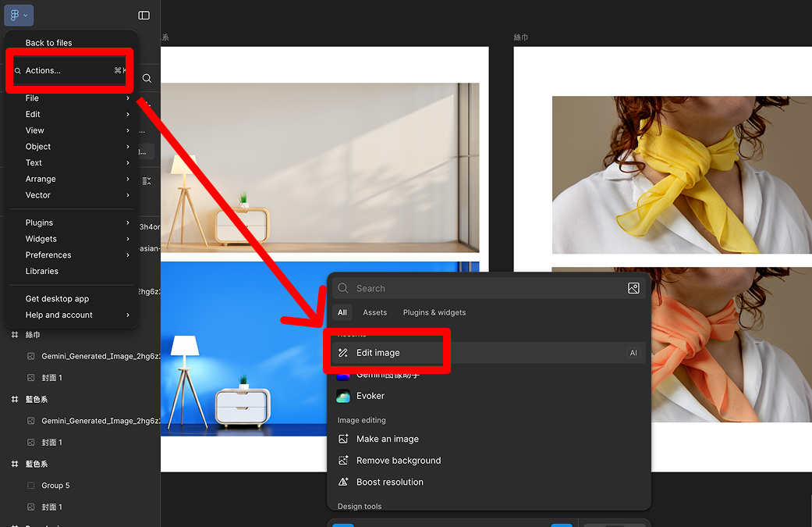Select the yellow scarf image on canvas
The height and width of the screenshot is (527, 812).
tap(682, 175)
